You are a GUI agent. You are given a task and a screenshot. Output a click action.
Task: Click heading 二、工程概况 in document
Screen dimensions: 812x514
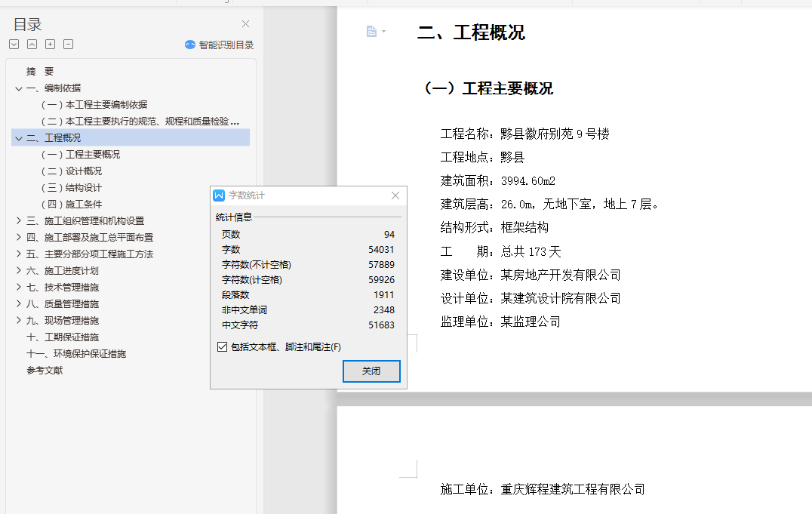point(471,32)
